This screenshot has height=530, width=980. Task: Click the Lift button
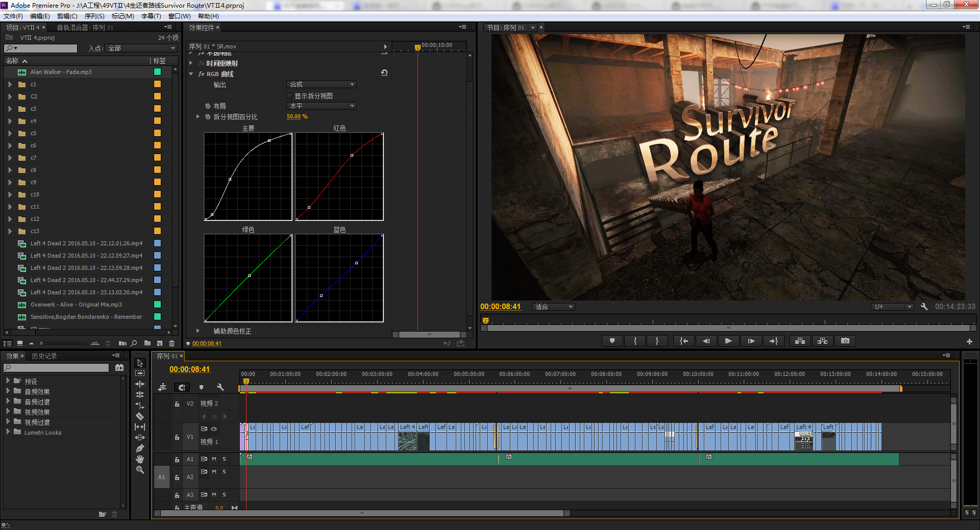point(800,341)
